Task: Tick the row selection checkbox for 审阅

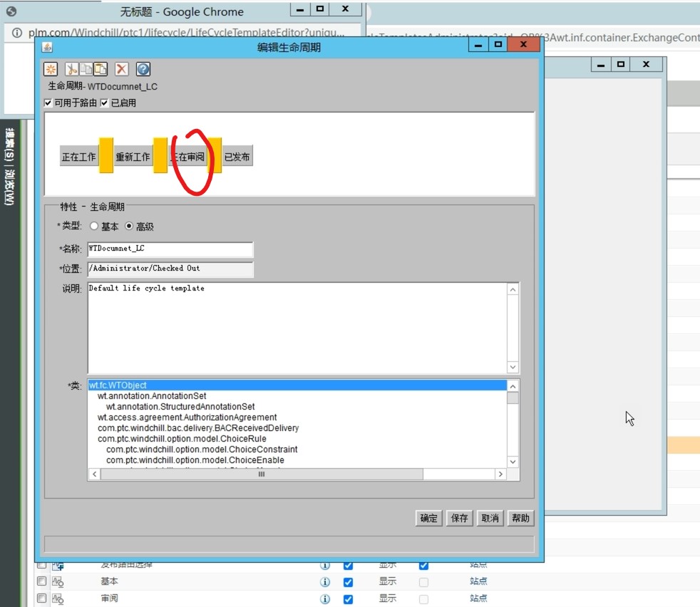Action: point(41,598)
